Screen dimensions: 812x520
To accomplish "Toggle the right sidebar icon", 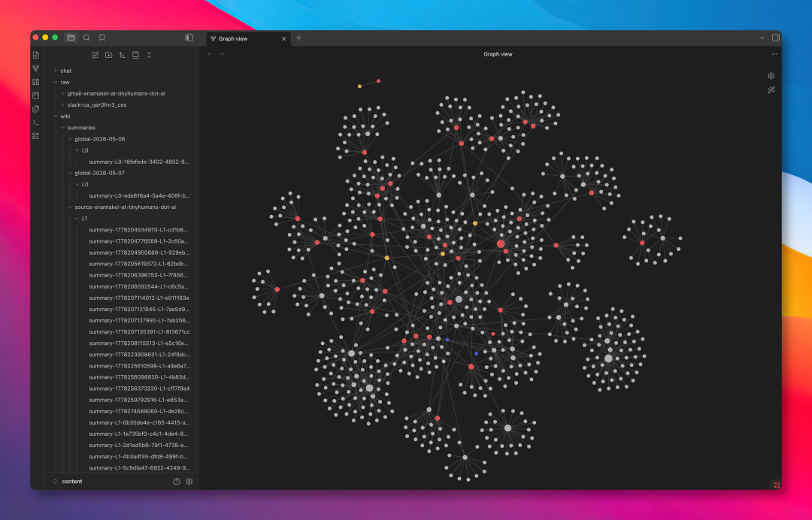I will (x=776, y=38).
